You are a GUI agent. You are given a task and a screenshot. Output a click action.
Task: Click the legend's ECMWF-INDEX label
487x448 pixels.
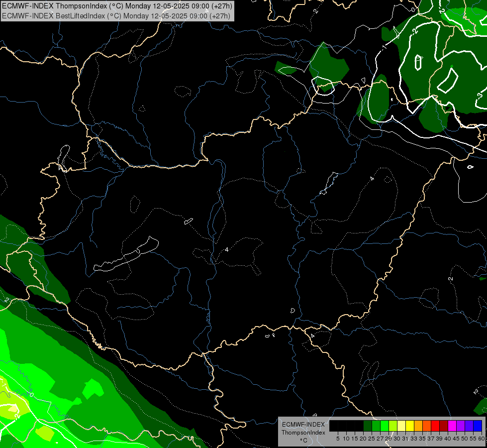[x=303, y=425]
